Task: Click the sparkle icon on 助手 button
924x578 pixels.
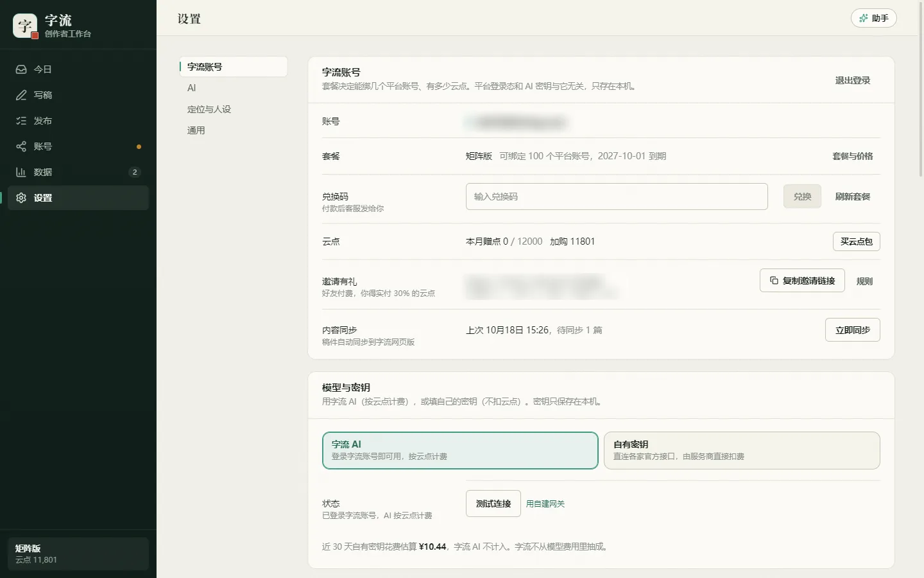Action: pyautogui.click(x=864, y=18)
